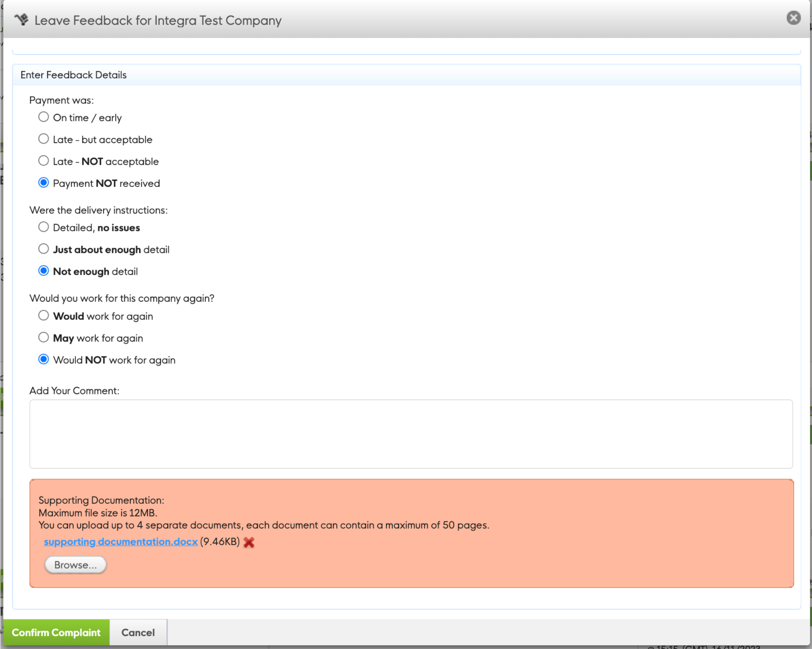Screen dimensions: 812x649
Task: Open the supporting documentation.docx link
Action: tap(121, 541)
